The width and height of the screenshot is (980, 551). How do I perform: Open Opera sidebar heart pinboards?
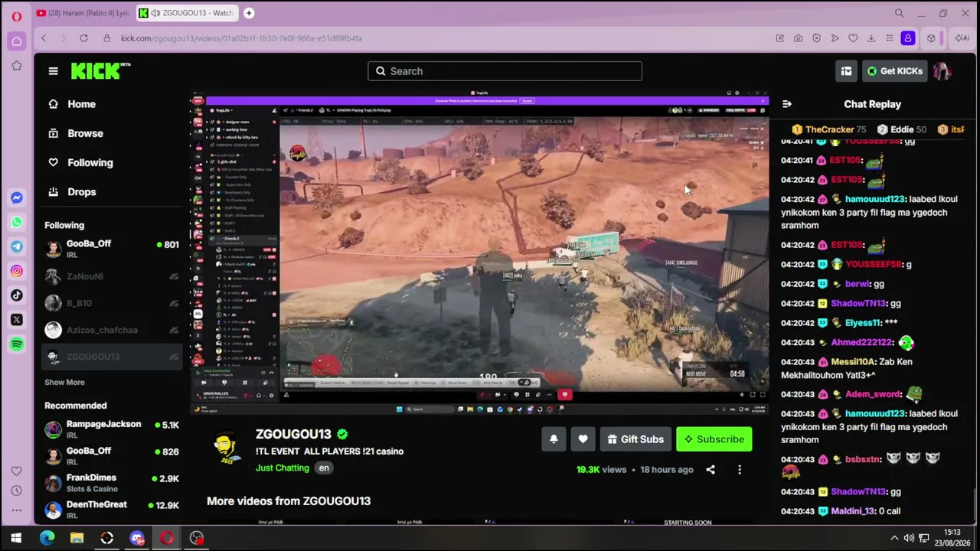(16, 471)
